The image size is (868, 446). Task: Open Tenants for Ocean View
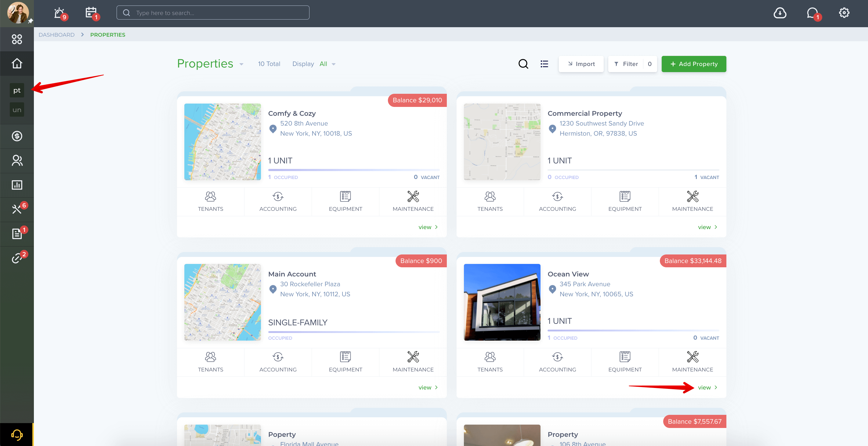point(490,362)
